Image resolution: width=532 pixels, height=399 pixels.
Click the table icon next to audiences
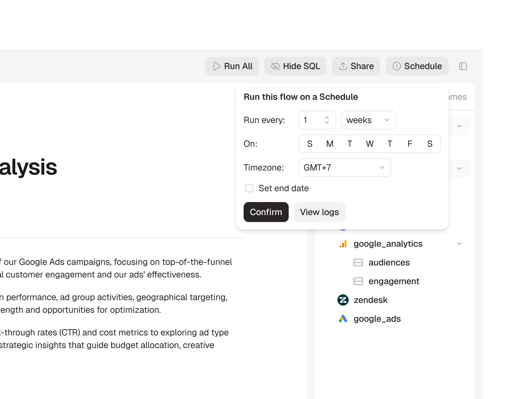(358, 262)
